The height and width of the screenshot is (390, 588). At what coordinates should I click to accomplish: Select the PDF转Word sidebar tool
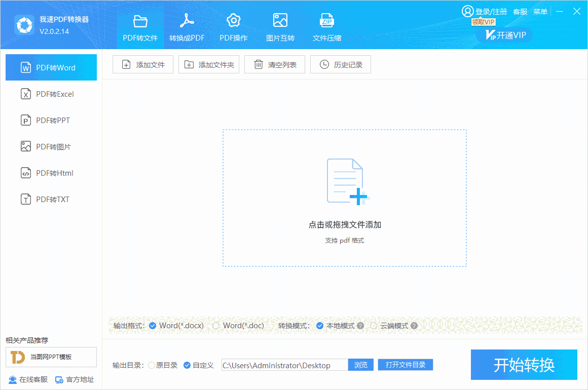coord(51,67)
